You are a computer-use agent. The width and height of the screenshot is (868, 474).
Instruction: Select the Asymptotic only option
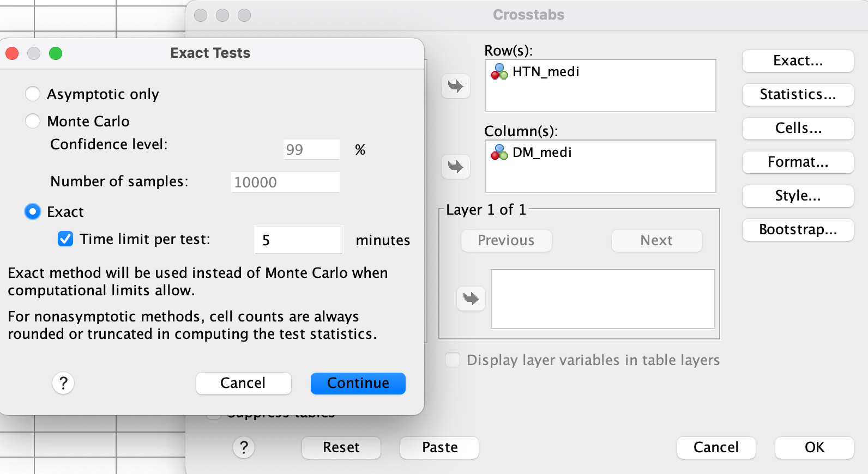click(x=33, y=94)
